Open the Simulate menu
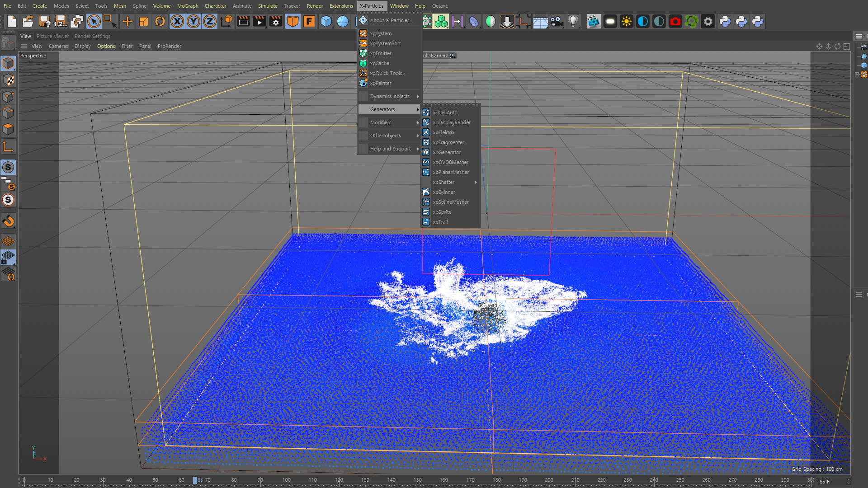Viewport: 868px width, 488px height. click(x=268, y=6)
